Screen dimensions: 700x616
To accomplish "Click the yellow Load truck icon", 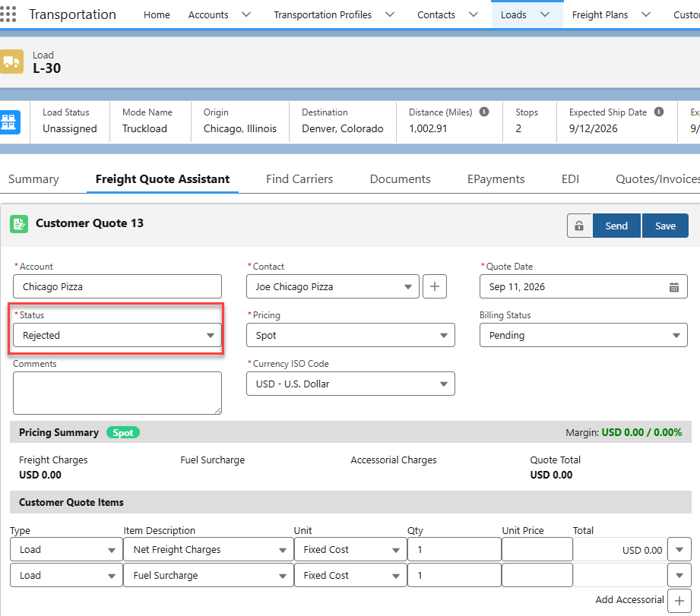I will point(11,62).
